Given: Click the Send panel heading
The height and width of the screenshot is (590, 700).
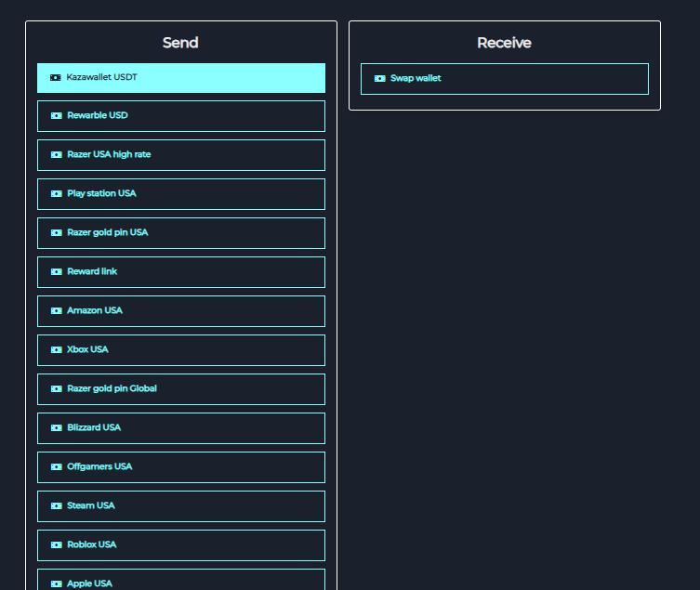Looking at the screenshot, I should tap(180, 43).
